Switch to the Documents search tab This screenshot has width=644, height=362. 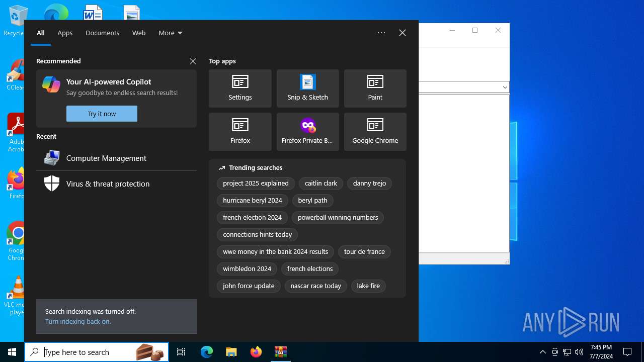102,33
